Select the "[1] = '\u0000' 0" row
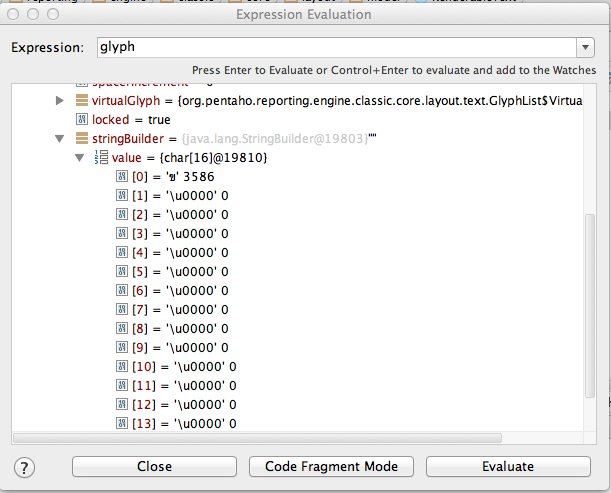The height and width of the screenshot is (493, 611). click(x=180, y=196)
